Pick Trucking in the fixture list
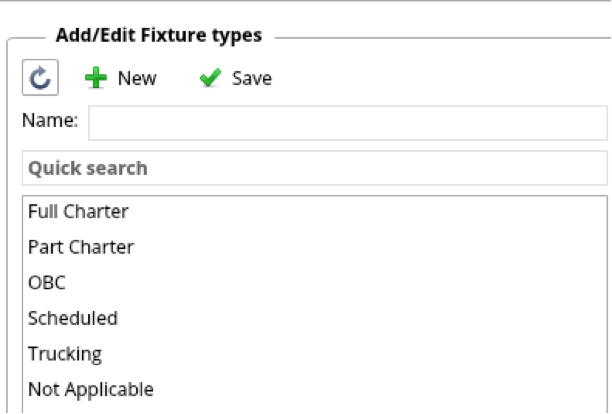This screenshot has width=612, height=414. [65, 354]
